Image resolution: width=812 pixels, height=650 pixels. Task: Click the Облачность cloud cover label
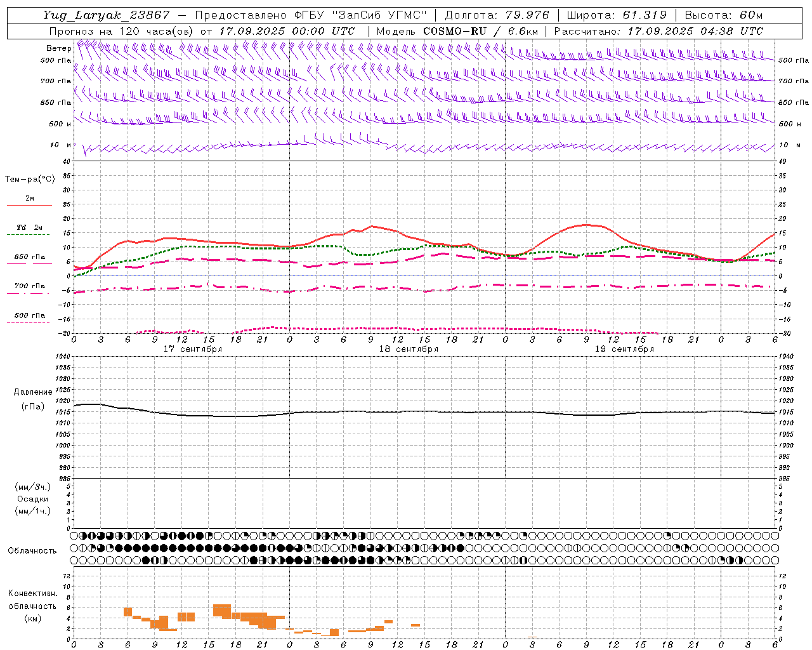pos(32,551)
